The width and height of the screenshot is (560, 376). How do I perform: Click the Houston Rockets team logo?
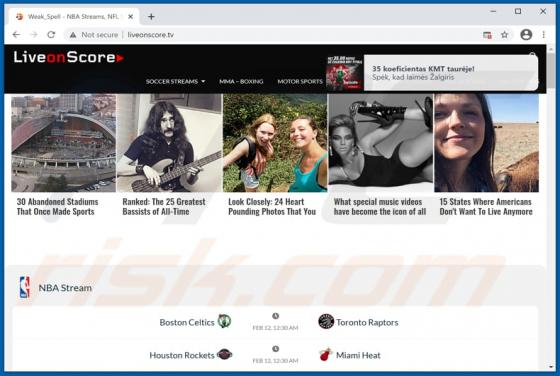224,355
